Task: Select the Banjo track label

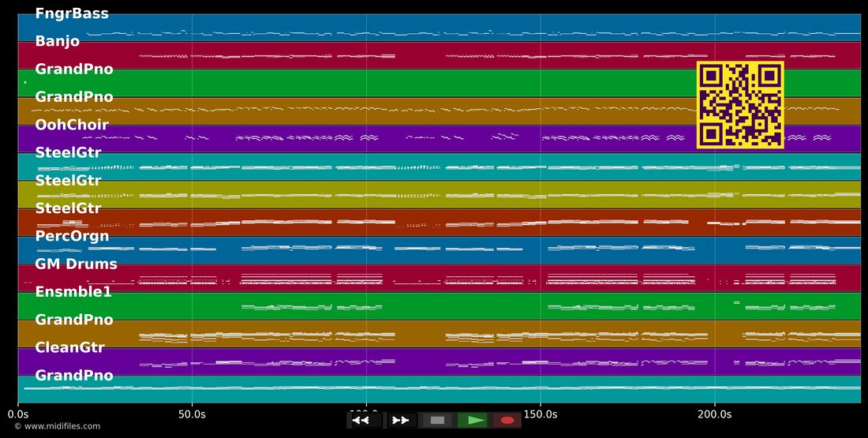Action: (58, 42)
